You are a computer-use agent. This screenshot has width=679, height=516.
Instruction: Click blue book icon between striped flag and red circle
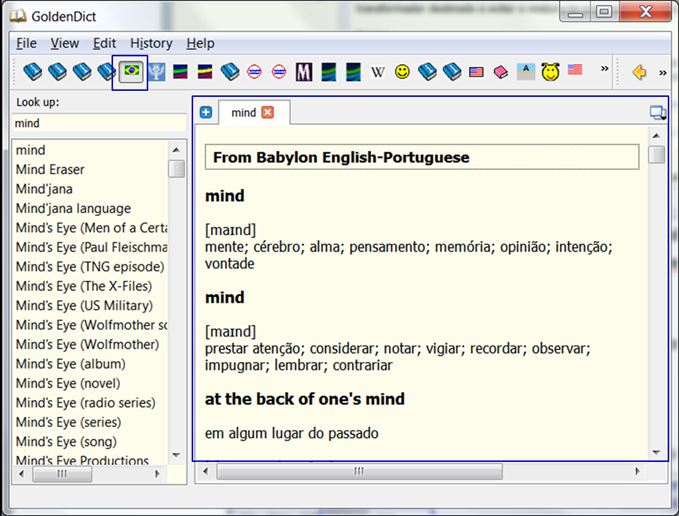pos(230,72)
